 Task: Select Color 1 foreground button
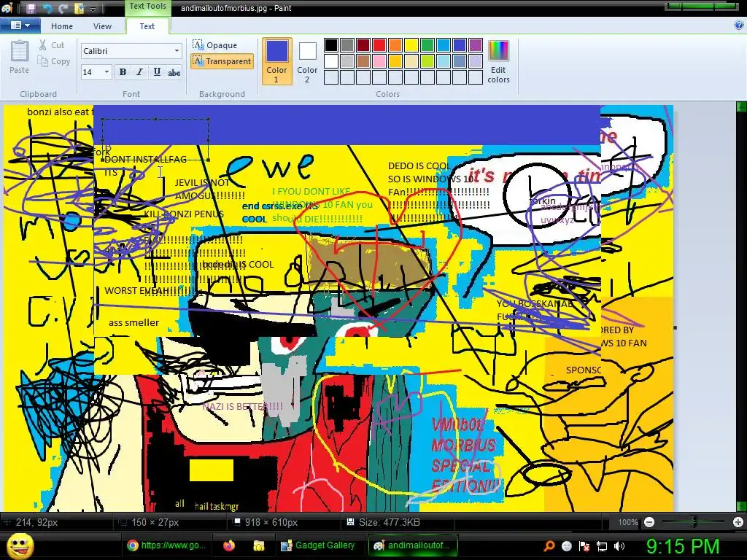[x=276, y=61]
